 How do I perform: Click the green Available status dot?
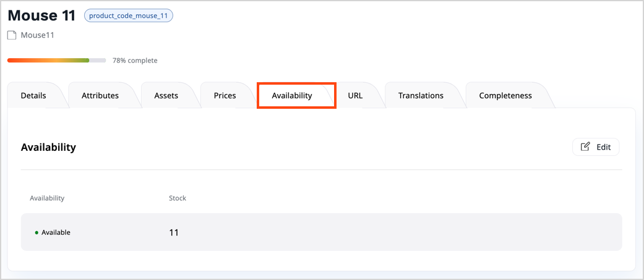(36, 232)
